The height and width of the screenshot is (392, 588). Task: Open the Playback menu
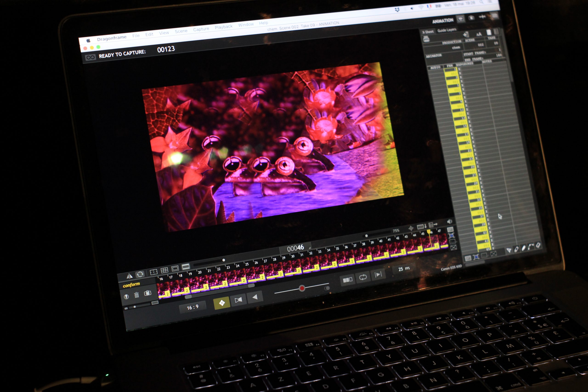click(223, 27)
